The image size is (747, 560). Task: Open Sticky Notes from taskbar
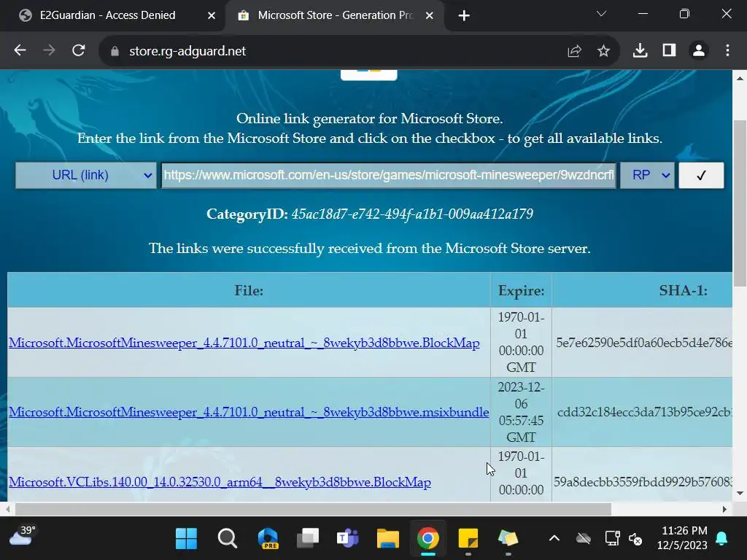pos(468,539)
